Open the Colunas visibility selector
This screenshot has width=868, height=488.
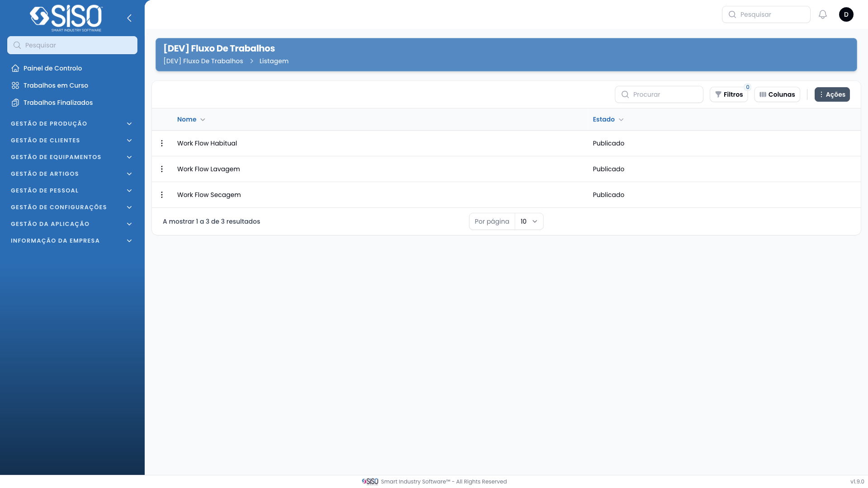[x=777, y=94]
